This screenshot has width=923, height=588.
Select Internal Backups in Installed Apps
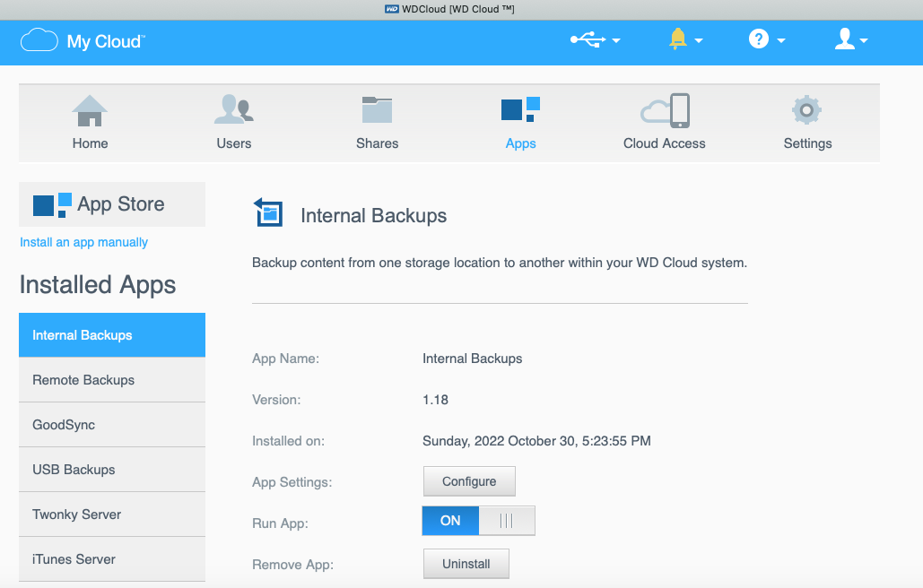(x=112, y=335)
